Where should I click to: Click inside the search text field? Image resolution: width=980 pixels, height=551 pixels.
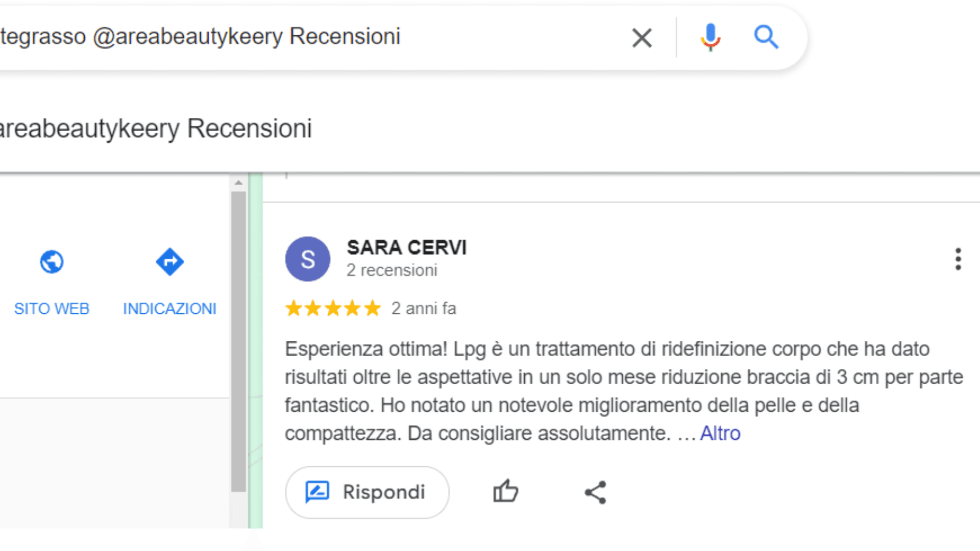click(x=306, y=37)
